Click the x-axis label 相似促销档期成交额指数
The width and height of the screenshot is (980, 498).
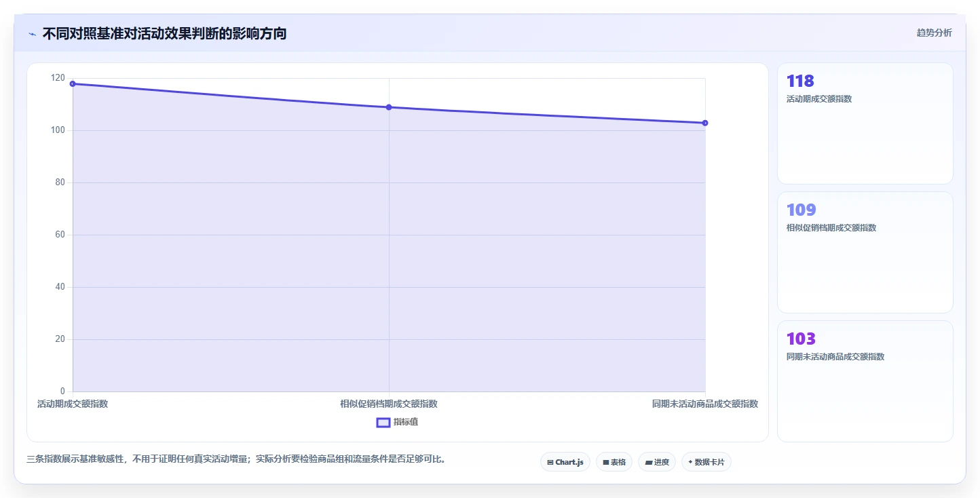tap(389, 404)
